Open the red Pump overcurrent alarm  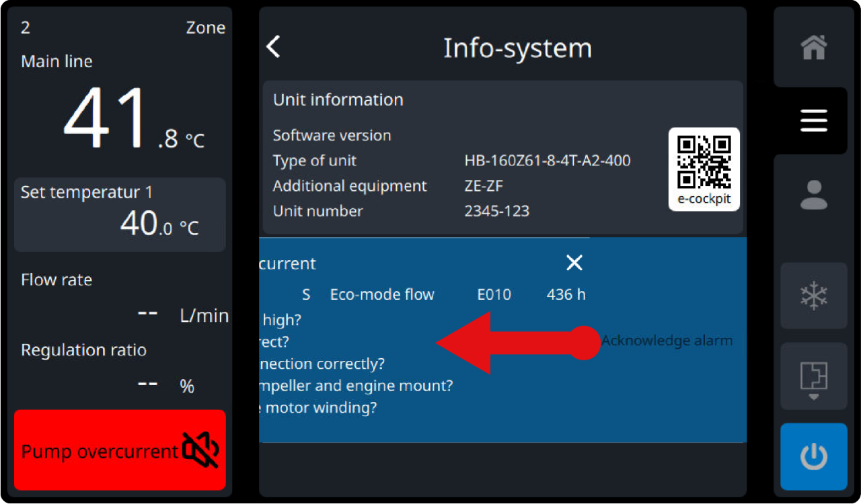[x=100, y=451]
